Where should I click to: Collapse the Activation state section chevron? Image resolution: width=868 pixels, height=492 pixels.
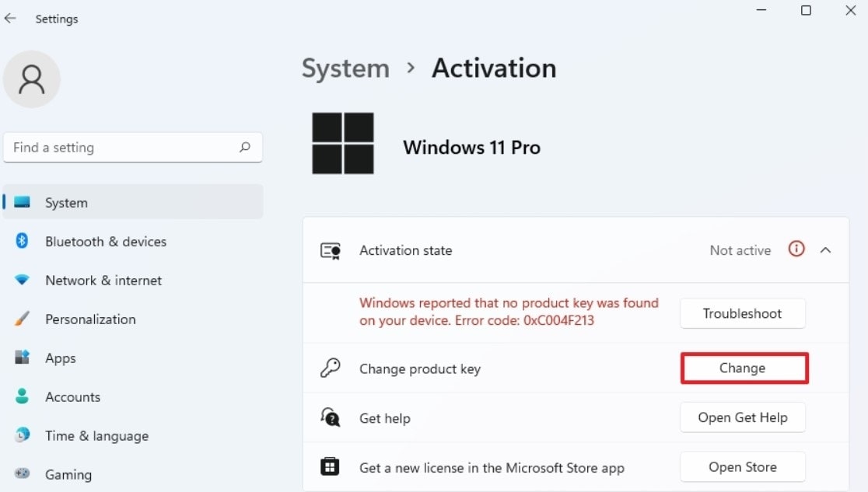tap(826, 250)
